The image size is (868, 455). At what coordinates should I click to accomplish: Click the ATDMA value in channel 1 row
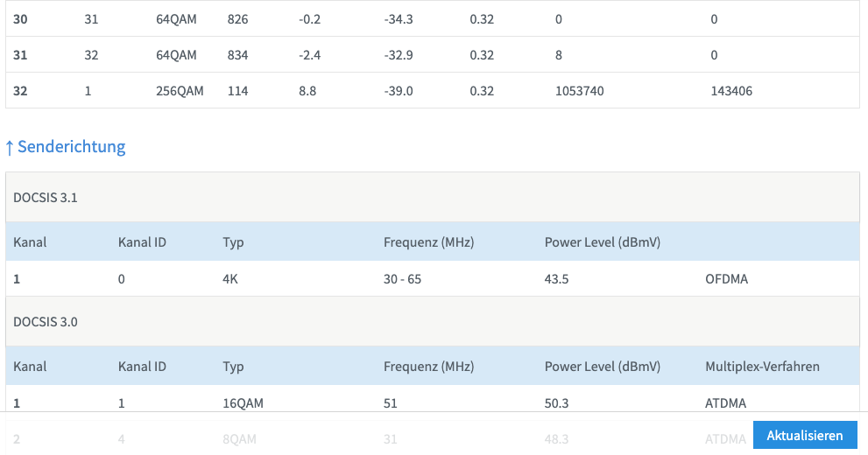pos(726,403)
